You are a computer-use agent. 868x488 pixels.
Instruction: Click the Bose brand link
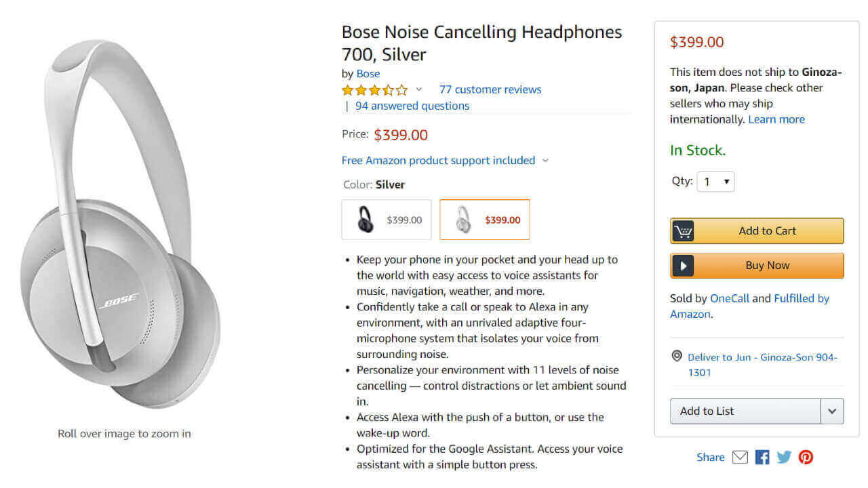tap(368, 74)
